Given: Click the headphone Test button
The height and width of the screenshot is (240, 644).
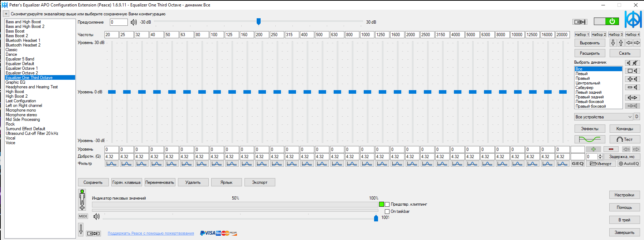Looking at the screenshot, I should [x=625, y=139].
